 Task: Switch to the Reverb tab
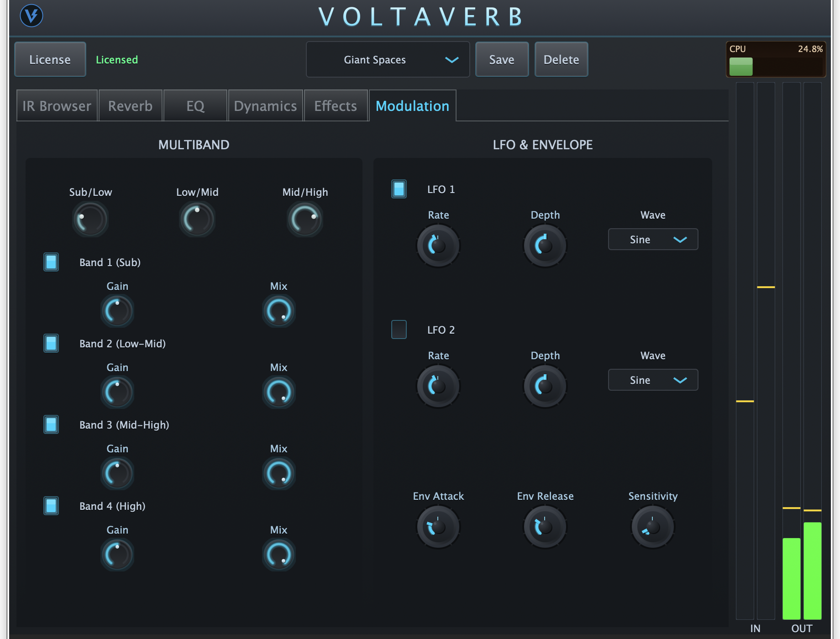[x=130, y=105]
